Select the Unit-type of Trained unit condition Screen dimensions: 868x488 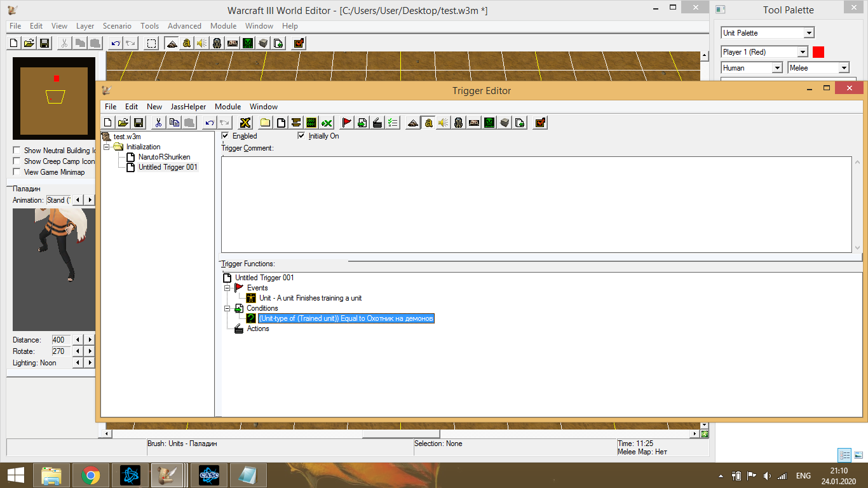click(346, 318)
